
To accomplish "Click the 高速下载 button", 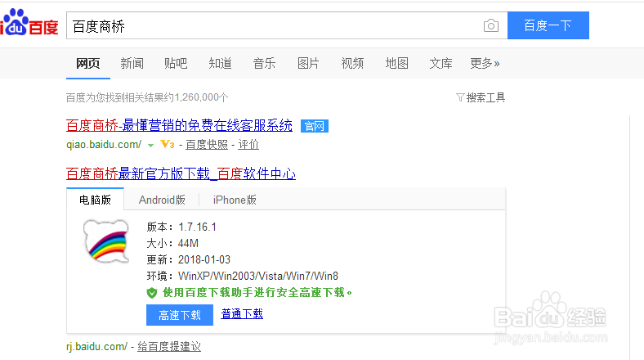I will click(x=180, y=315).
